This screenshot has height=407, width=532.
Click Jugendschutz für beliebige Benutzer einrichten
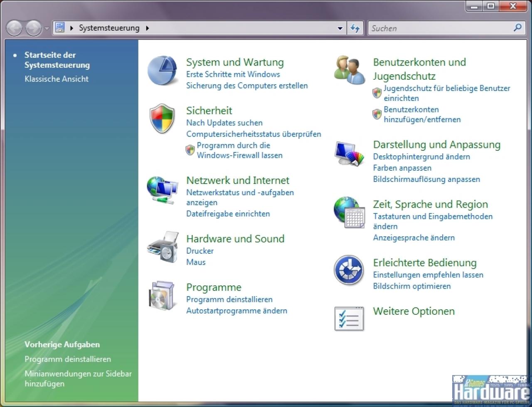pyautogui.click(x=447, y=93)
